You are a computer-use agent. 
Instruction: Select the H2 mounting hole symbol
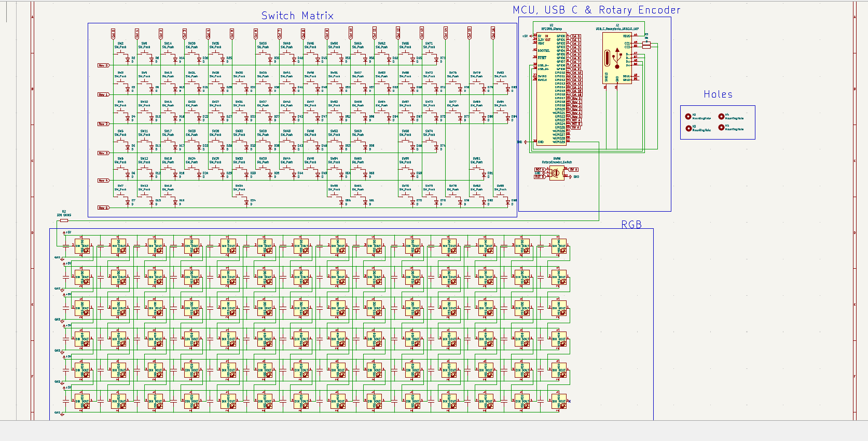coord(688,117)
